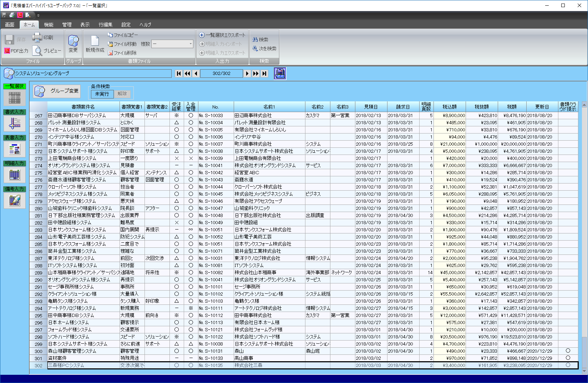Switch to the 表示 ribbon tab

tap(85, 25)
